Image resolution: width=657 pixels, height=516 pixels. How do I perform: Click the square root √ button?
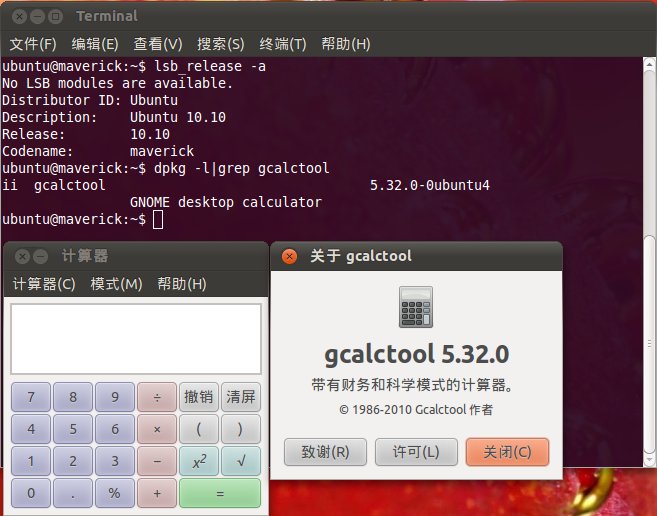point(241,461)
